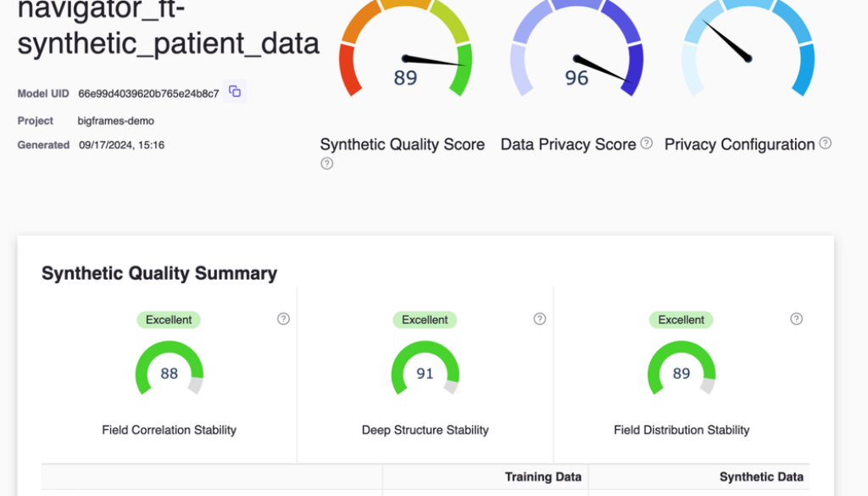
Task: Click help icon next to Privacy Configuration
Action: 825,143
